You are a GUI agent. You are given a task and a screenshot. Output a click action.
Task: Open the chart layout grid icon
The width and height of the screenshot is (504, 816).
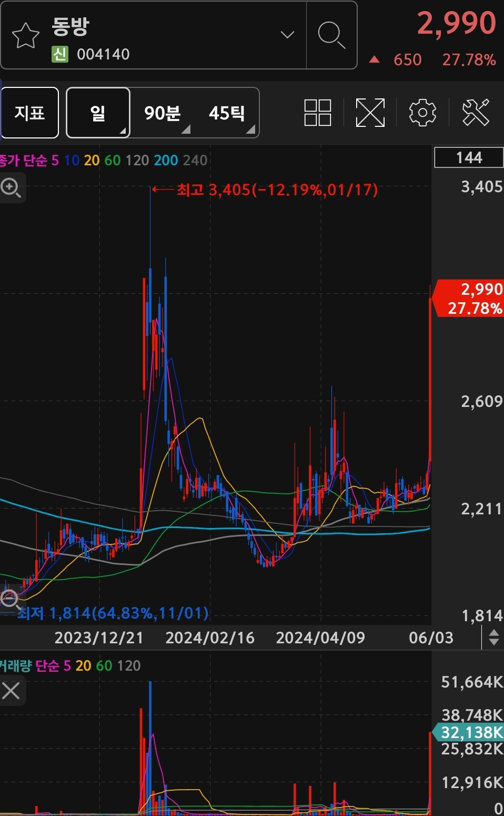318,113
